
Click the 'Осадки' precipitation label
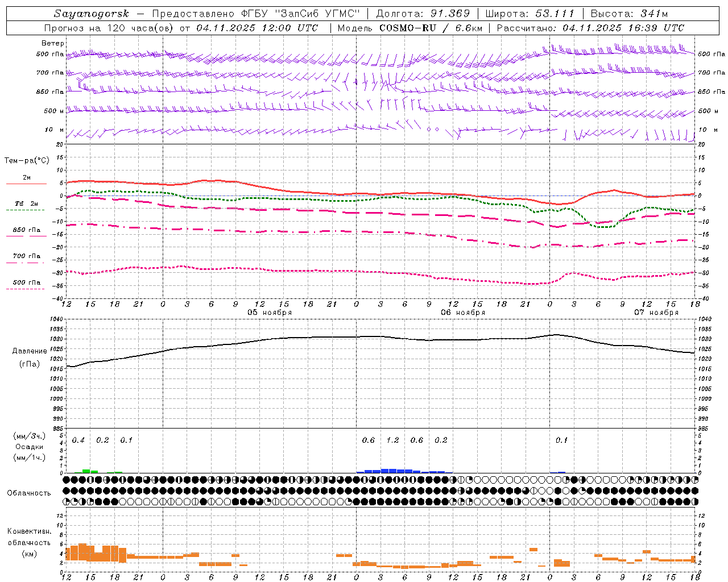(29, 447)
